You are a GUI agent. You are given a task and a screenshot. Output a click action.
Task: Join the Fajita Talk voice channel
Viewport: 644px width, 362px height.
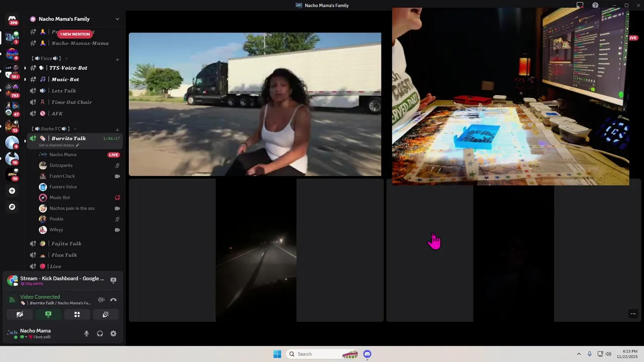[74, 243]
